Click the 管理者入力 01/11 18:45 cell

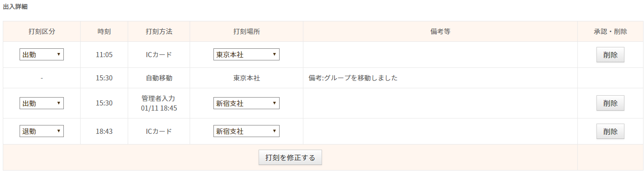pos(159,103)
